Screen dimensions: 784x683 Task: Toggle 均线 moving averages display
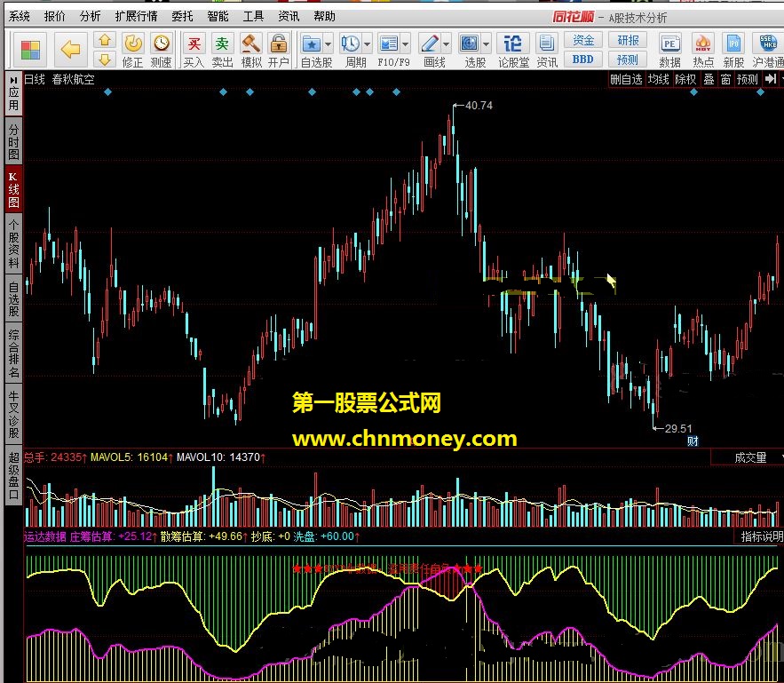point(658,79)
